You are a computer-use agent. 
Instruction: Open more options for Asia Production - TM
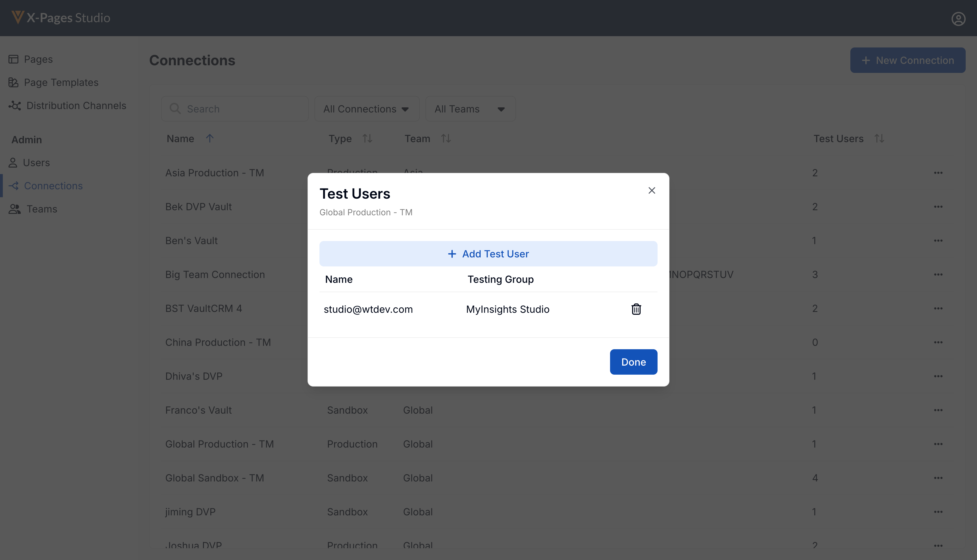938,173
